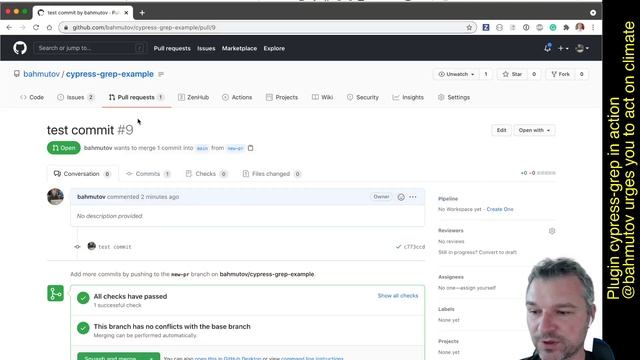Image resolution: width=640 pixels, height=360 pixels.
Task: Switch to the Security tab
Action: (x=363, y=97)
